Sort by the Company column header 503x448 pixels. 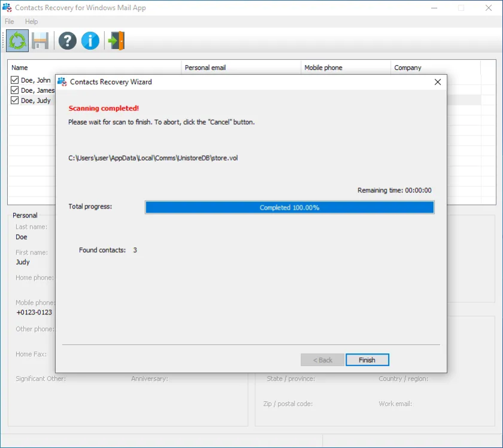(436, 68)
